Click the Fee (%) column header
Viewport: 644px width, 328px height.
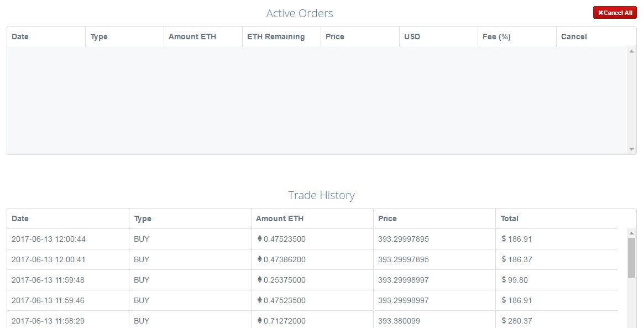pyautogui.click(x=496, y=37)
